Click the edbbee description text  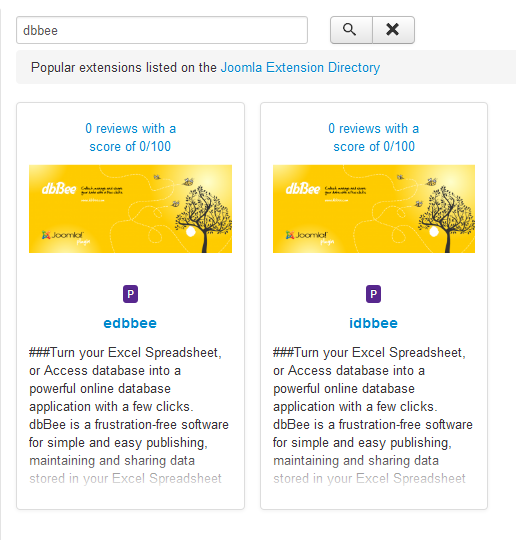click(x=129, y=416)
